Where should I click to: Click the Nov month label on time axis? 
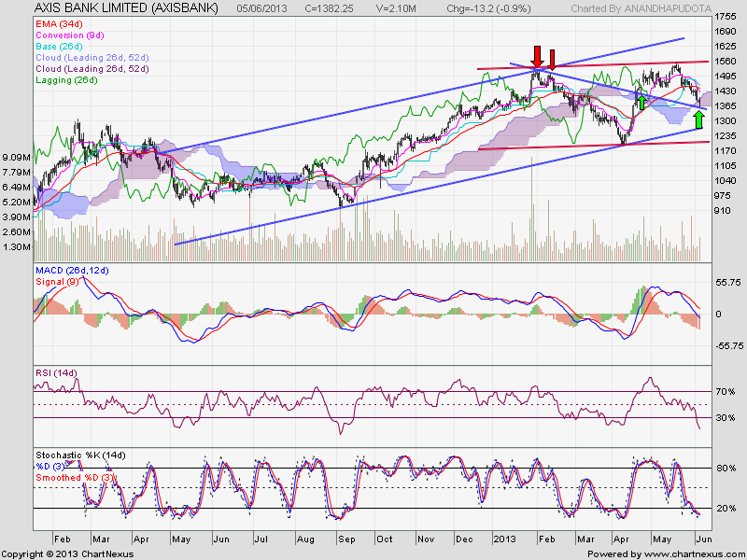pyautogui.click(x=426, y=539)
